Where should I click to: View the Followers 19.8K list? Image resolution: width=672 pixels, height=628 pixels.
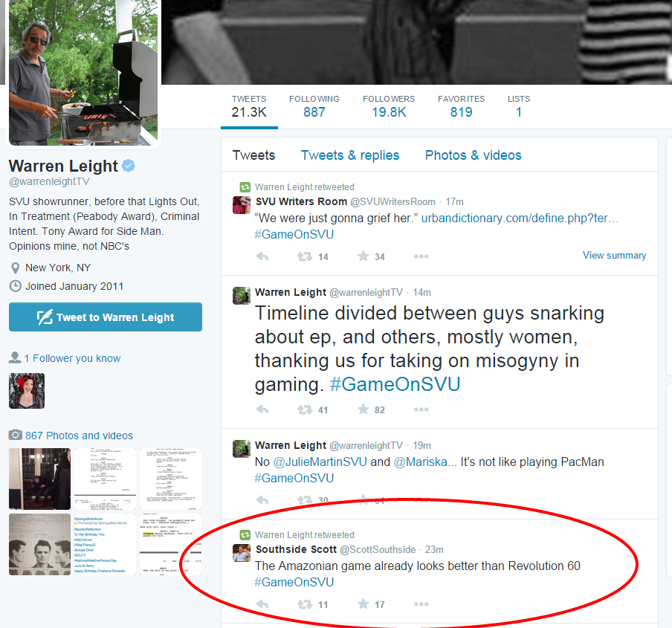click(x=389, y=106)
